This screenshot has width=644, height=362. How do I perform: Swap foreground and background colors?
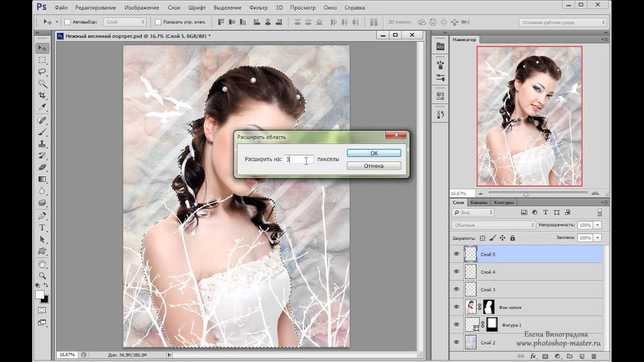[x=46, y=286]
